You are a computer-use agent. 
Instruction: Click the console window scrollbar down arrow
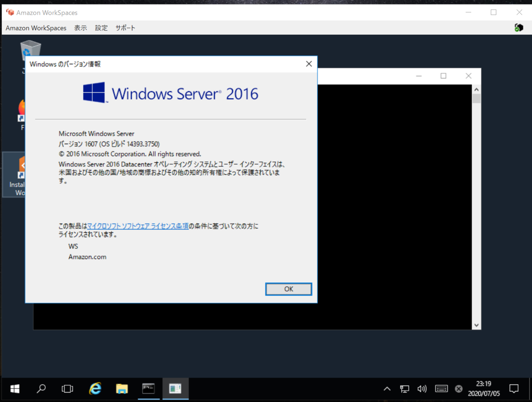coord(477,325)
